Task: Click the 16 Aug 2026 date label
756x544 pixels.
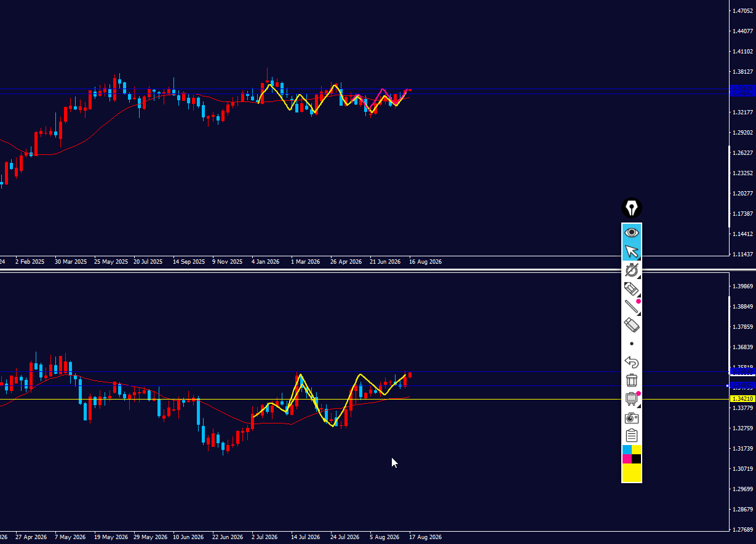Action: [425, 261]
